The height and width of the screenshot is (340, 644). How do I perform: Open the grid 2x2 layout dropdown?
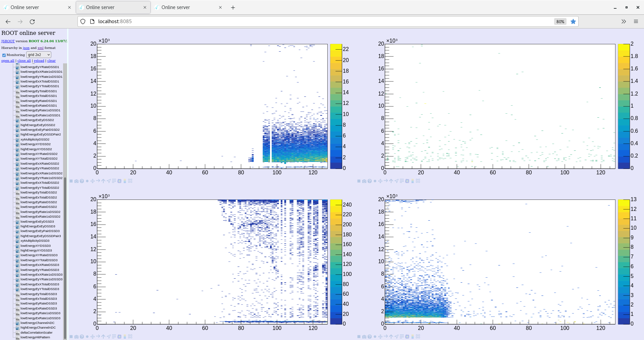(39, 55)
